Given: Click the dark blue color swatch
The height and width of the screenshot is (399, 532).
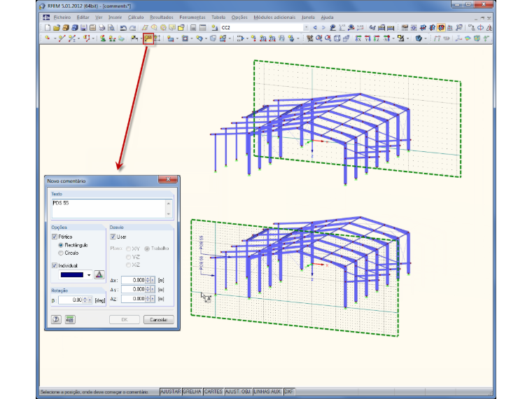Looking at the screenshot, I should point(71,275).
